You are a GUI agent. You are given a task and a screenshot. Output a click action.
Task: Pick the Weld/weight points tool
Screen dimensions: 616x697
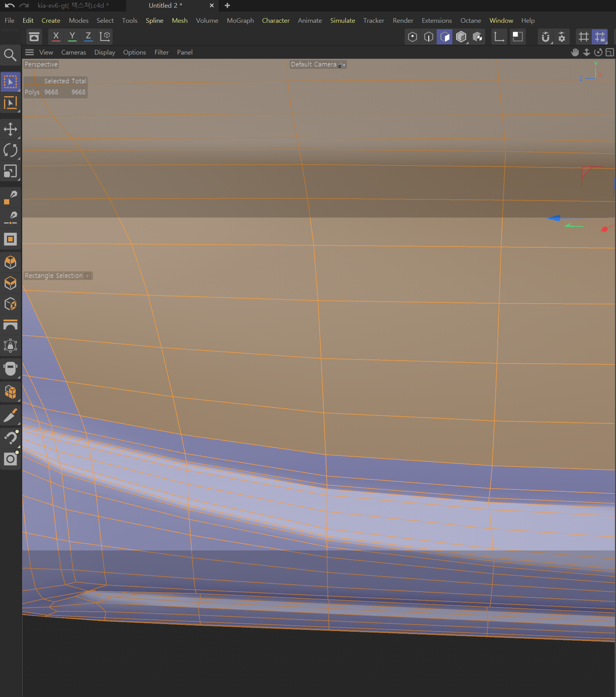coord(10,346)
